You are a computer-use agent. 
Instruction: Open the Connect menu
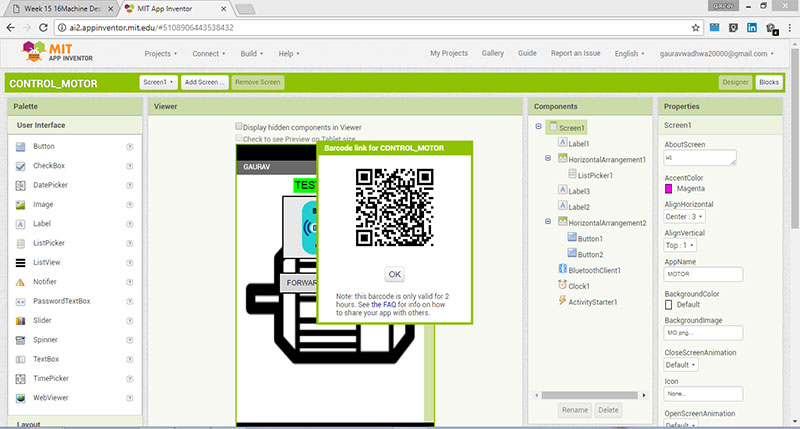208,54
